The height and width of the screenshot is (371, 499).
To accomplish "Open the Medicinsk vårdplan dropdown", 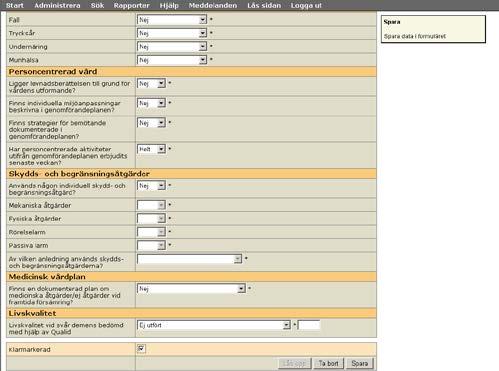I will coord(191,289).
